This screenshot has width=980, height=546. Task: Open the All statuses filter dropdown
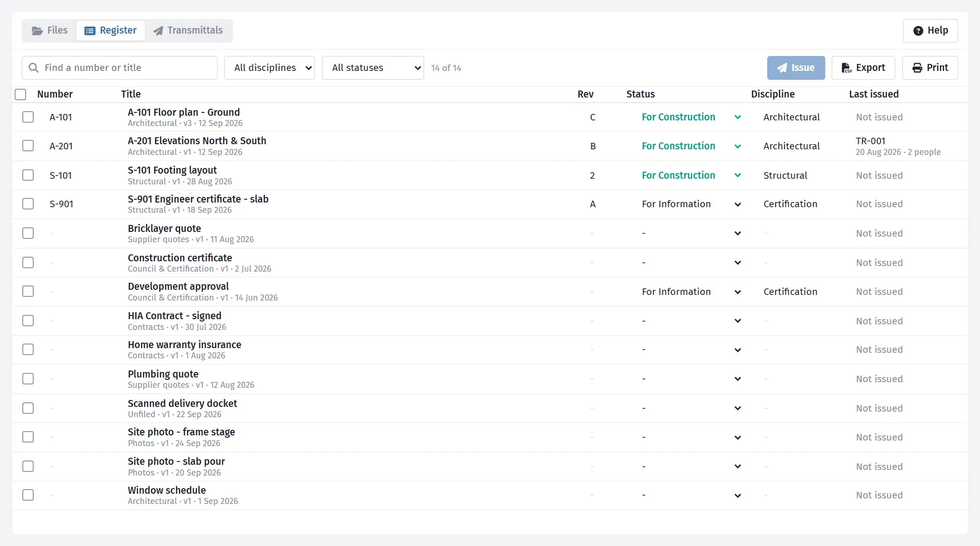click(x=373, y=68)
